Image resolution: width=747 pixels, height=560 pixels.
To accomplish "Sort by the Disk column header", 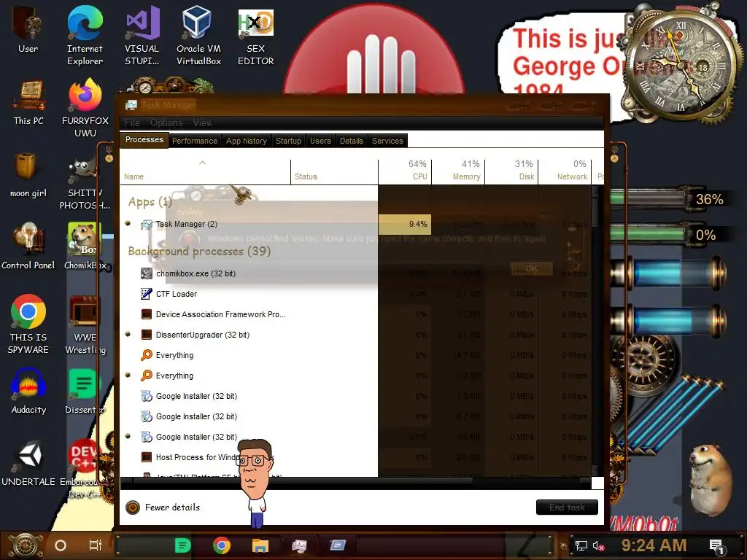I will [x=511, y=171].
